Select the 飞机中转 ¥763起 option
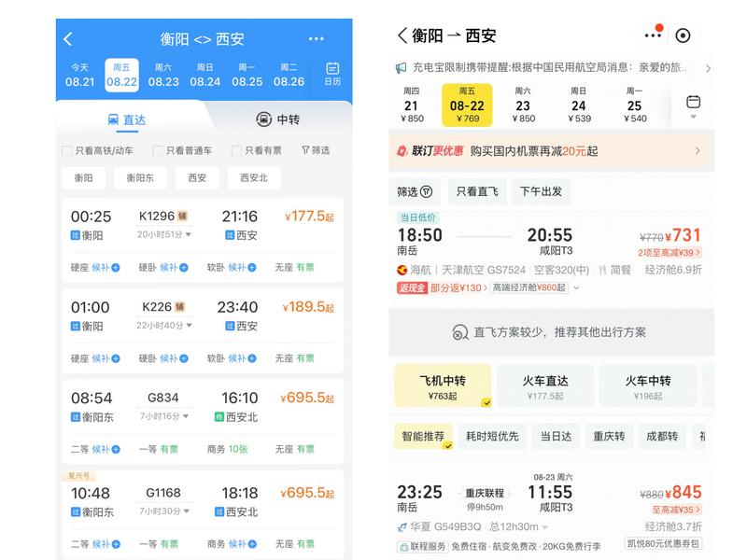Viewport: 747px width, 560px height. click(443, 386)
